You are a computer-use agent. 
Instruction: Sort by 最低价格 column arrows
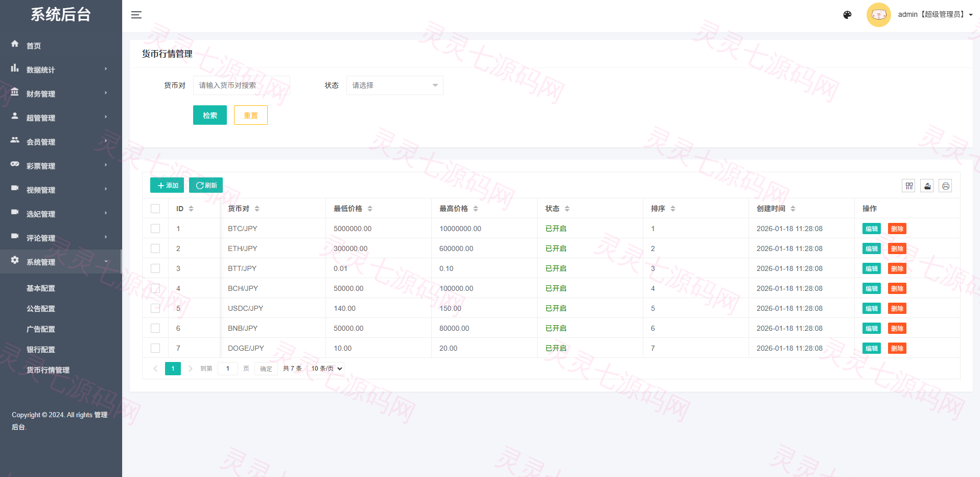pyautogui.click(x=370, y=209)
